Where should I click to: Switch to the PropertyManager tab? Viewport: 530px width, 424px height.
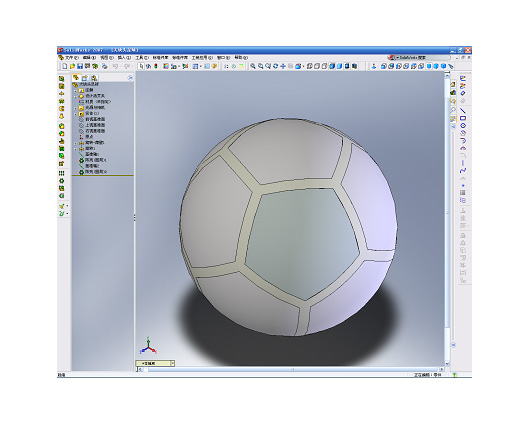[x=85, y=78]
